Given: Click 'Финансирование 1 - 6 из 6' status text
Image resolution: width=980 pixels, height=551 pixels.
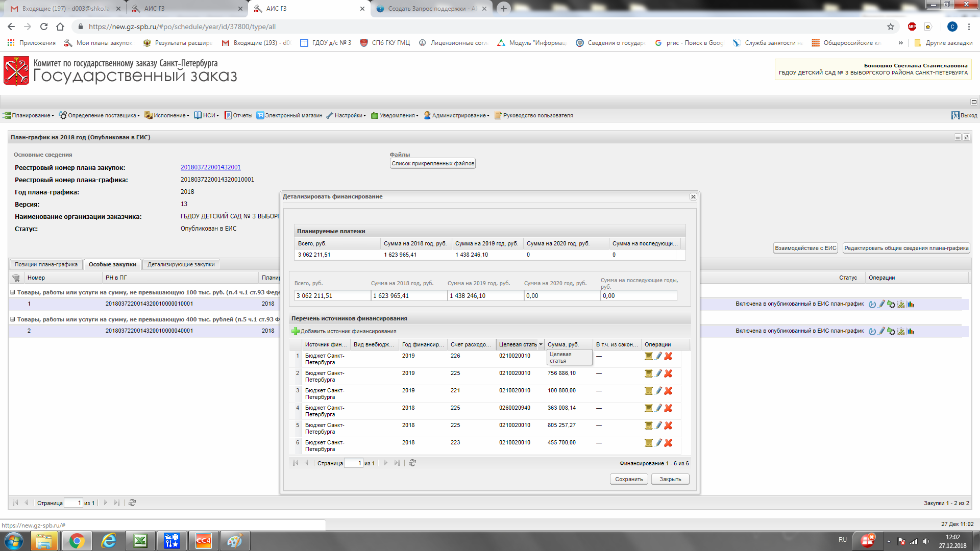Looking at the screenshot, I should (x=654, y=463).
